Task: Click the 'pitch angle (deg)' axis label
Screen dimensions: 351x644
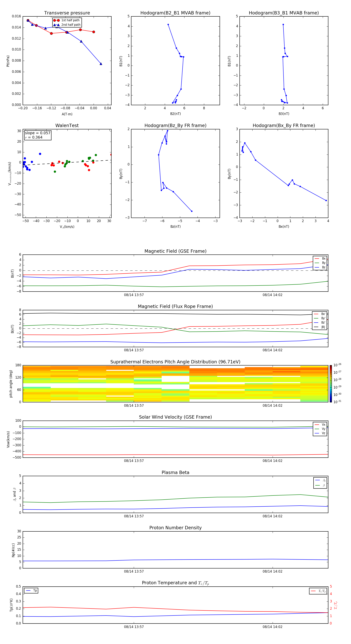Action: 11,384
